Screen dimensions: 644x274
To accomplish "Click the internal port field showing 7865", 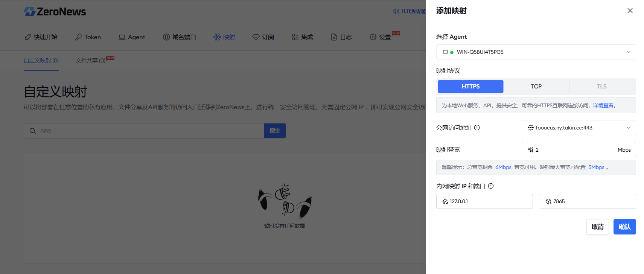I will point(588,201).
